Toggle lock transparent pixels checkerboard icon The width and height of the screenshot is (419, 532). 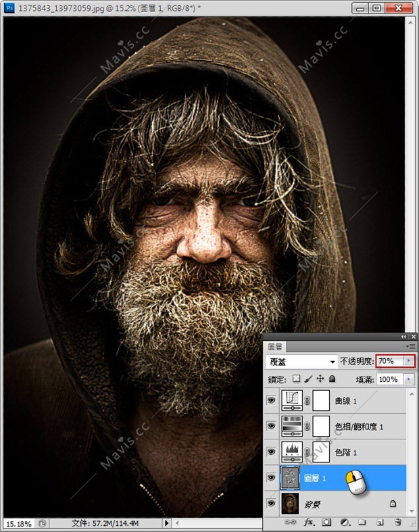[x=296, y=379]
